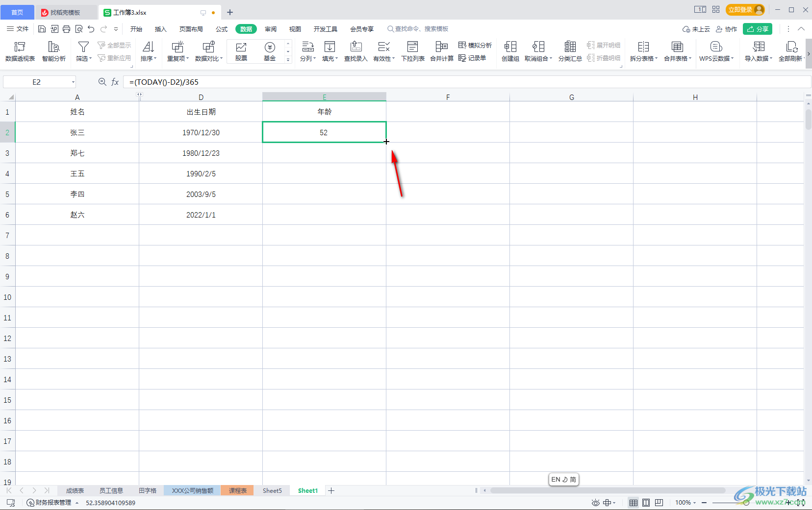Click the horizontal scrollbar
The width and height of the screenshot is (812, 510).
[x=608, y=490]
